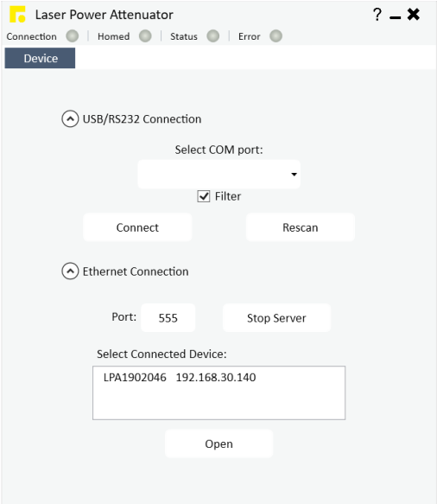Click the Stop Server button
This screenshot has height=504, width=437.
point(276,318)
